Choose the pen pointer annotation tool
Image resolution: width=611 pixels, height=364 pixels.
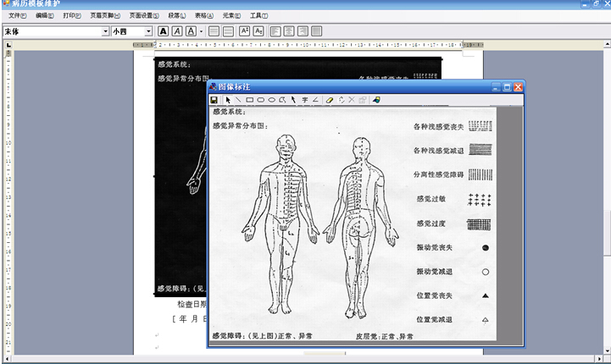coord(293,100)
